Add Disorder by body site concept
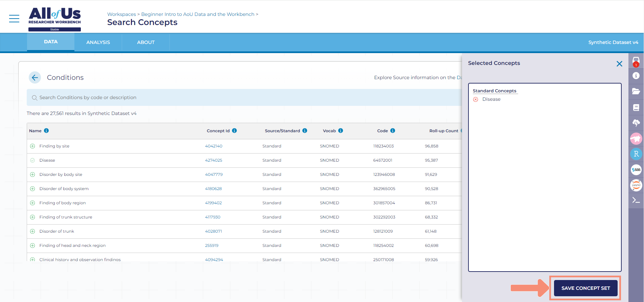Screen dimensions: 644x302 click(x=32, y=175)
